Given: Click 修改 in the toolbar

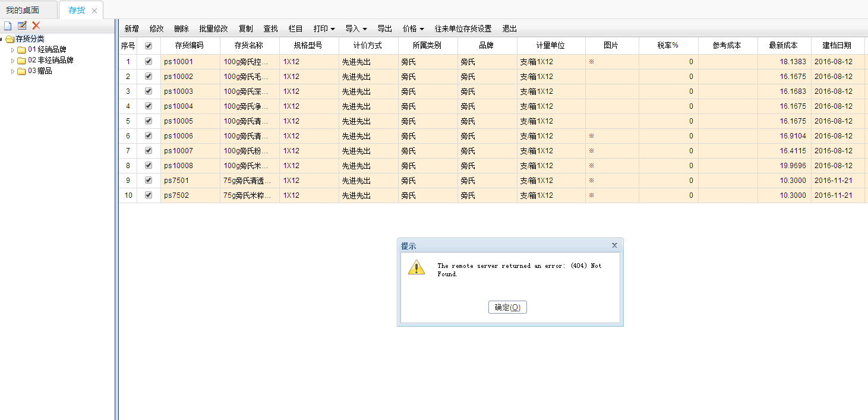Looking at the screenshot, I should point(156,29).
